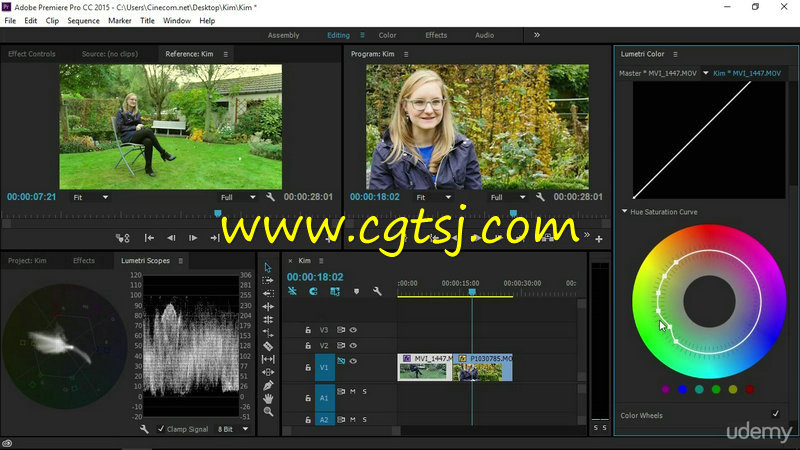The image size is (800, 450).
Task: Select the Hand tool
Action: click(x=268, y=398)
